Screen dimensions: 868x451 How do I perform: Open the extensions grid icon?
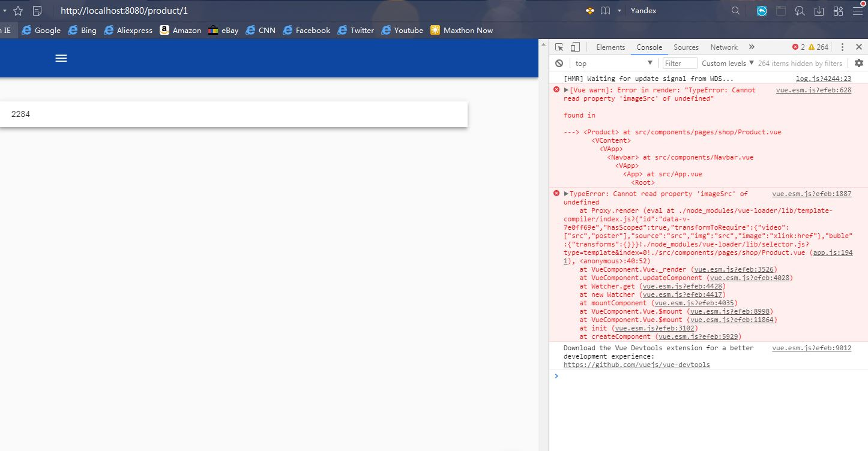point(838,11)
